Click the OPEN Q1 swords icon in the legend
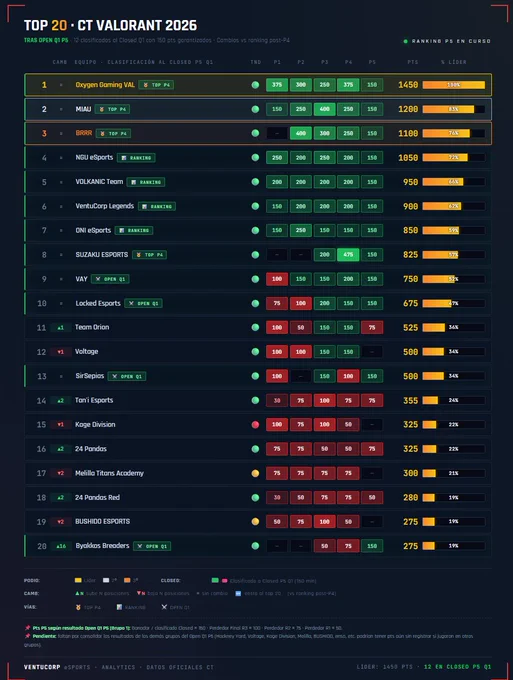The image size is (513, 680). point(164,607)
